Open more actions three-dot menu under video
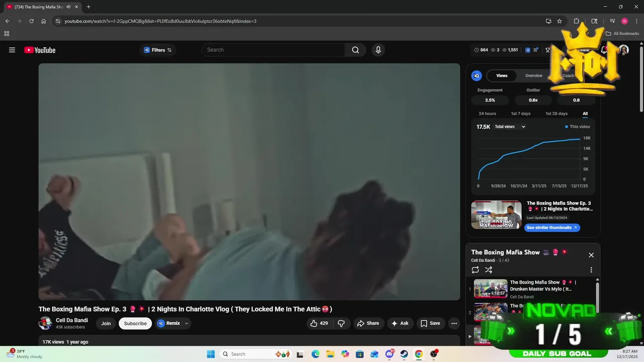 tap(454, 323)
